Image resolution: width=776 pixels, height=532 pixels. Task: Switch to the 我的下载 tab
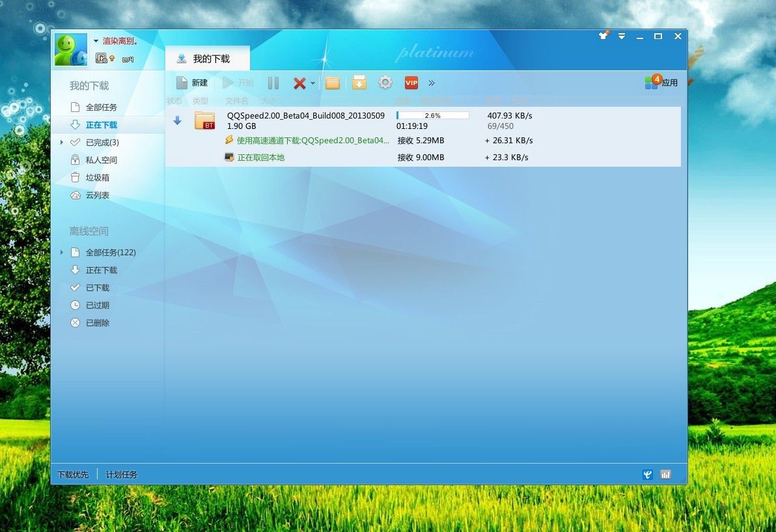[208, 59]
